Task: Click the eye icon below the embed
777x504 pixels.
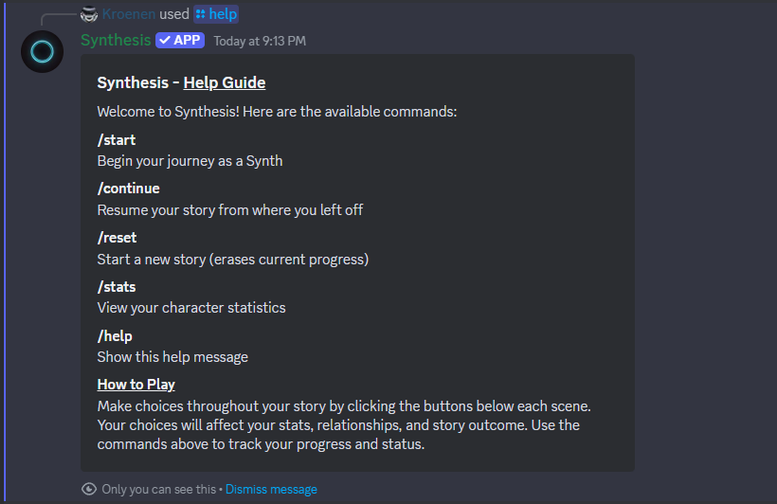Action: tap(90, 489)
